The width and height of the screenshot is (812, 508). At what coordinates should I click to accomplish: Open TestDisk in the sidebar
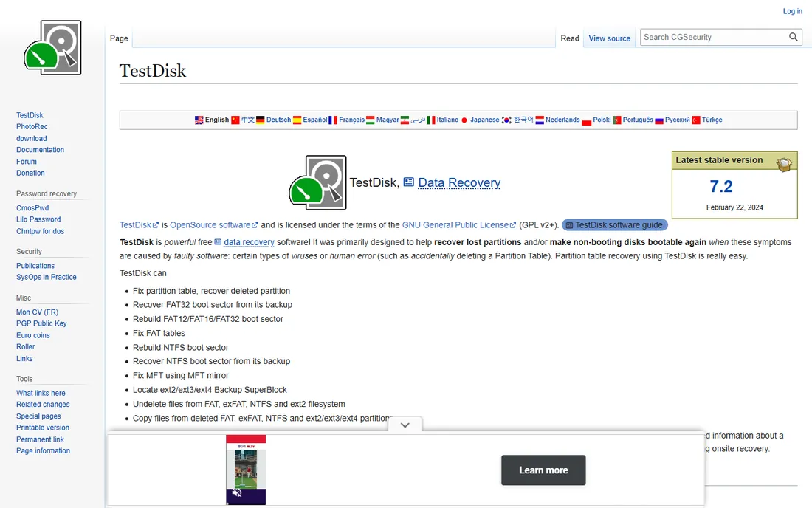coord(30,115)
